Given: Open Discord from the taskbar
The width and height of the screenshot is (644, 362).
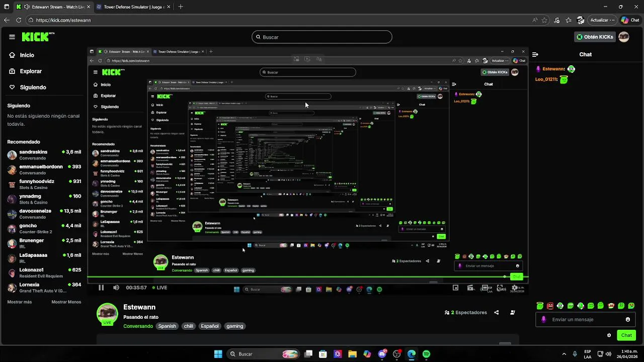Looking at the screenshot, I should (382, 354).
